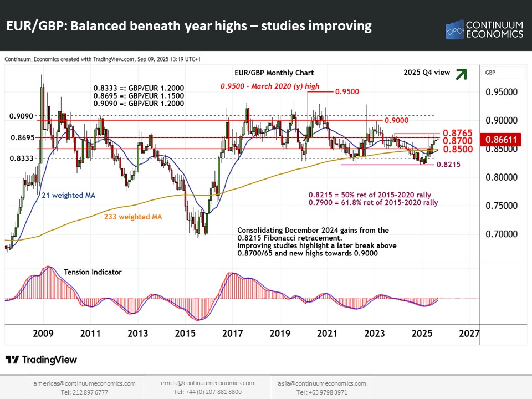Screen dimensions: 532x399
Task: Click the red 0.9500 level label
Action: point(347,91)
